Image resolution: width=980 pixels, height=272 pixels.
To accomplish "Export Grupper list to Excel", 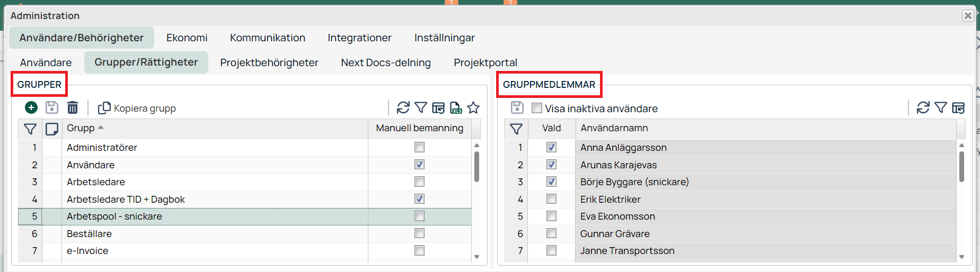I will [456, 108].
